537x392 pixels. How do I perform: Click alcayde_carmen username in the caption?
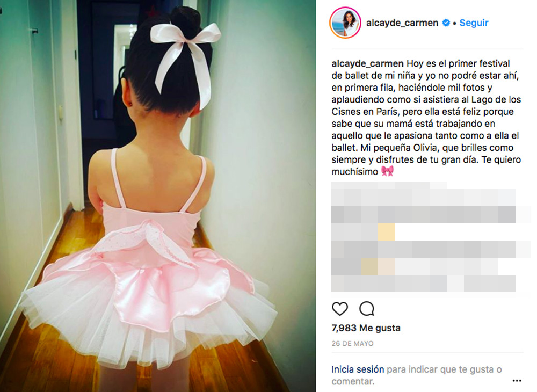click(367, 64)
